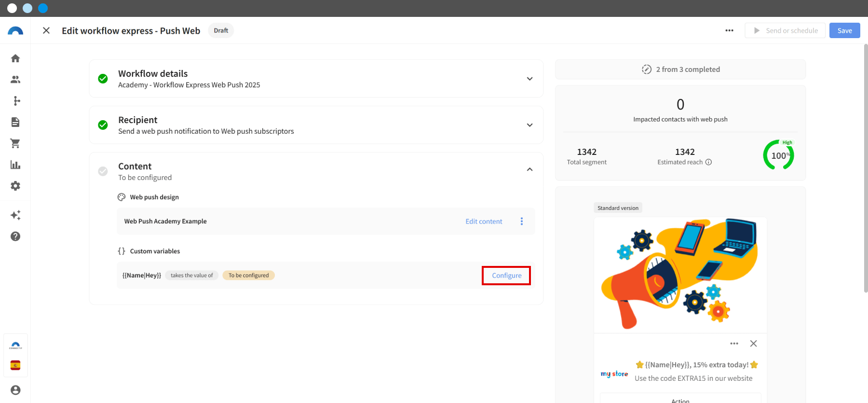Open the settings gear icon in the sidebar
868x403 pixels.
click(15, 186)
